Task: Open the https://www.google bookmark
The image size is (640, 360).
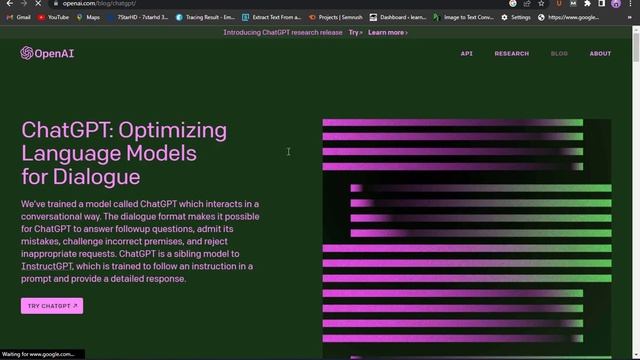Action: pyautogui.click(x=569, y=17)
